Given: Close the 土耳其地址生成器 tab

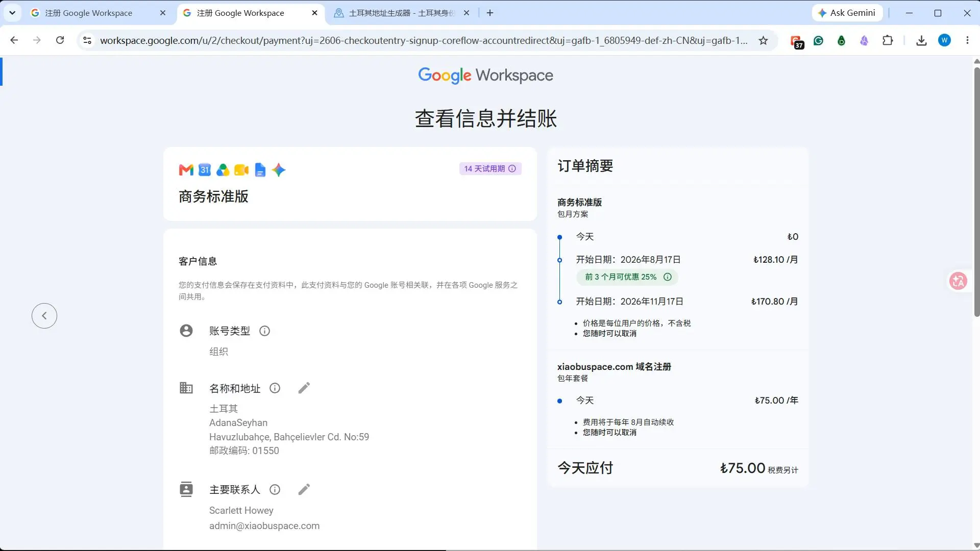Looking at the screenshot, I should [x=466, y=13].
